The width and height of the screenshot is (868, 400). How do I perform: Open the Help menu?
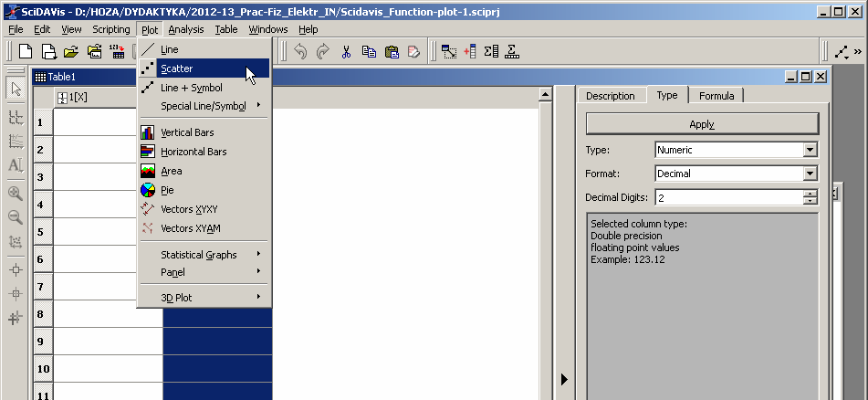[x=308, y=29]
